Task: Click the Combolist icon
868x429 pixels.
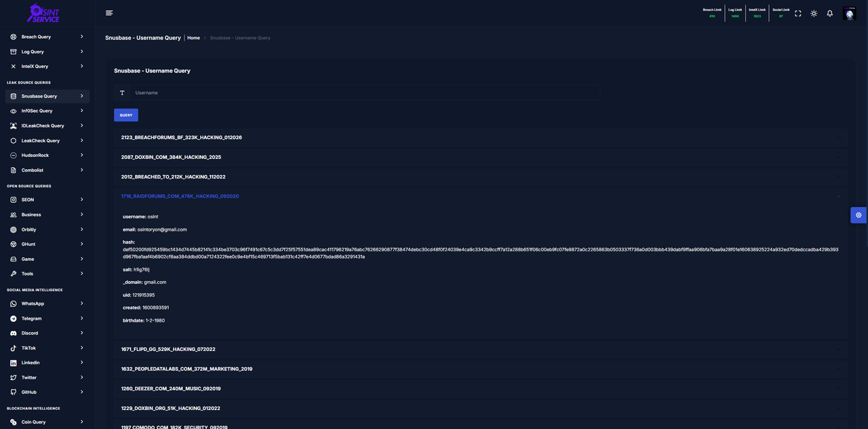Action: [14, 170]
